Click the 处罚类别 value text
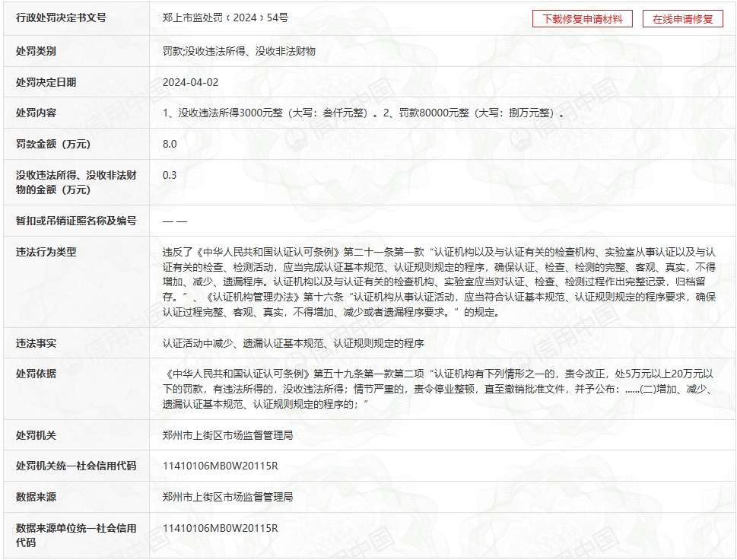This screenshot has width=737, height=560. (x=239, y=51)
